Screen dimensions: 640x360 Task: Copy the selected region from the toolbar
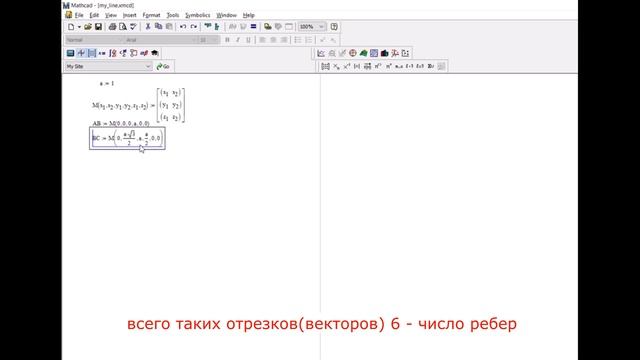158,27
